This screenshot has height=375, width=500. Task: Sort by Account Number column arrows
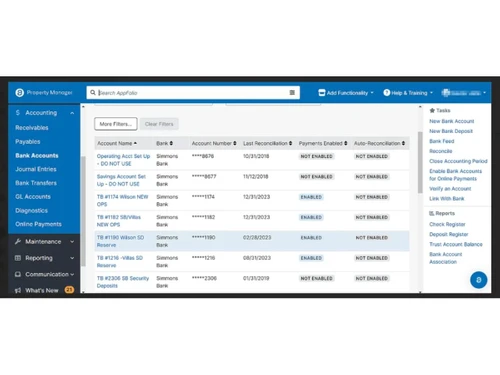coord(235,143)
